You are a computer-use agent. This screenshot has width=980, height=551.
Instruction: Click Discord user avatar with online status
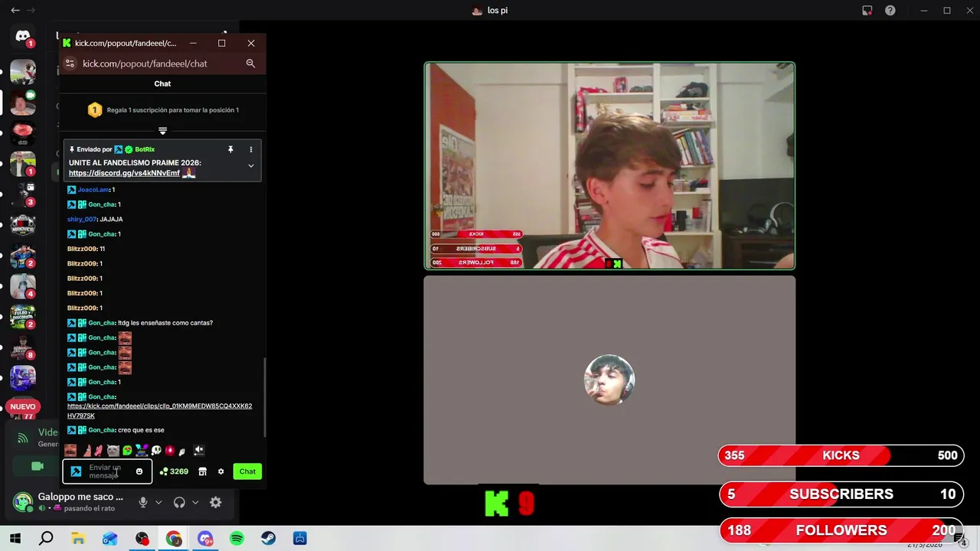23,502
